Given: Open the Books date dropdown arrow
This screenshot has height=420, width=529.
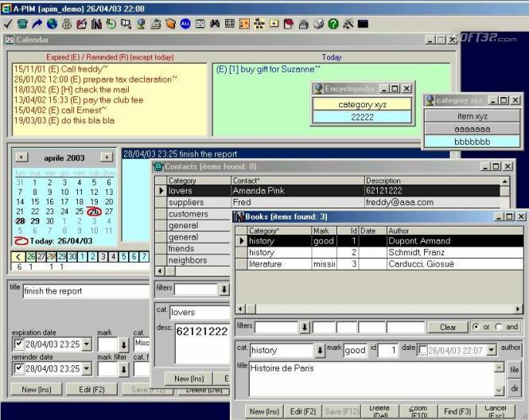Looking at the screenshot, I should [x=492, y=350].
